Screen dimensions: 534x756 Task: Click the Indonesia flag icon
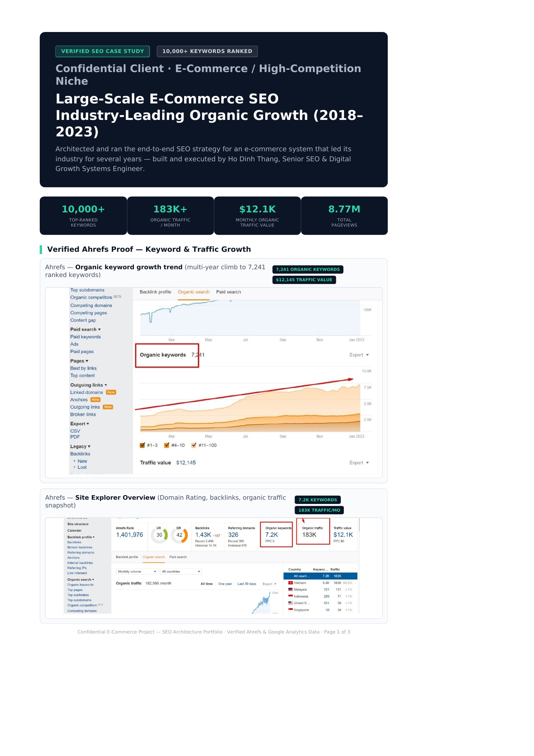coord(290,596)
